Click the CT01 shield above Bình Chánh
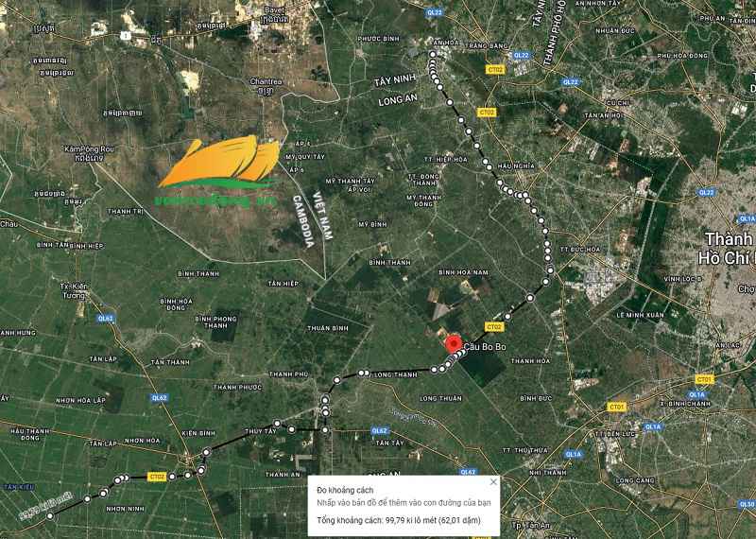Screen dimensions: 756x539 705,378
